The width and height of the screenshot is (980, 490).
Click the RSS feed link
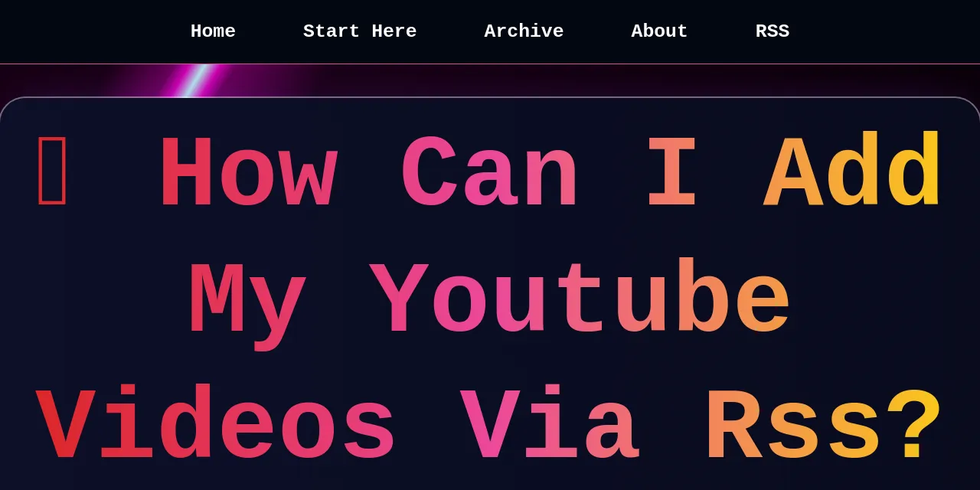(x=772, y=31)
